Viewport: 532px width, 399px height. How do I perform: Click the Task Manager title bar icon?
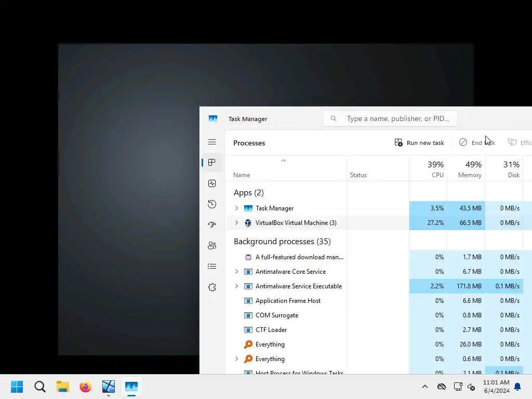pos(213,118)
